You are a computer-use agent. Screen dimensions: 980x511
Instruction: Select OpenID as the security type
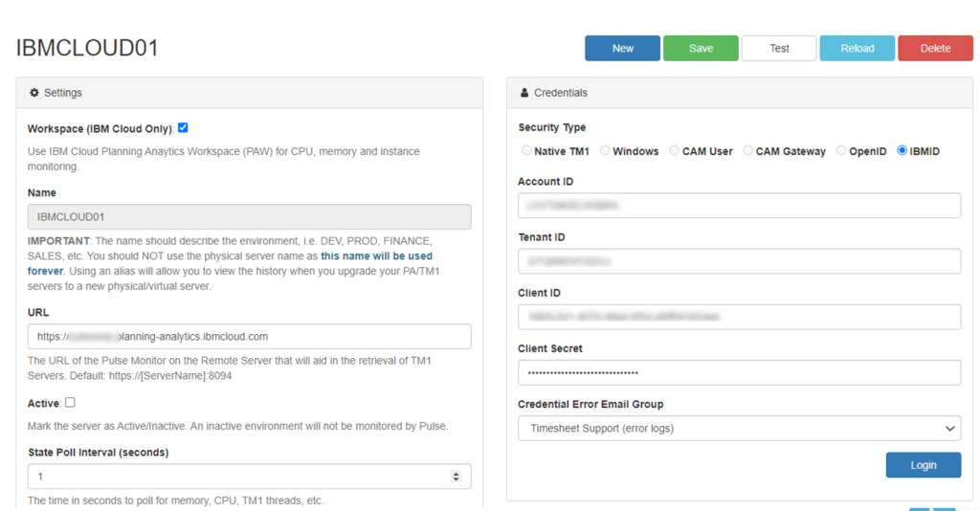click(841, 150)
